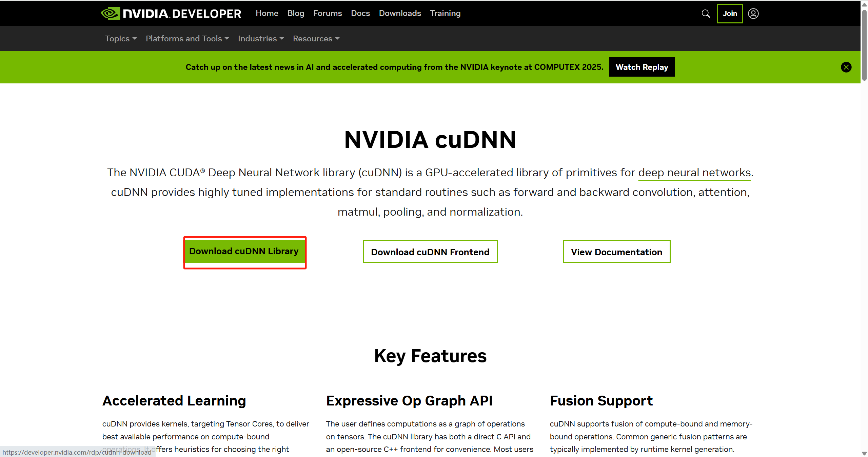Follow the deep neural networks link
868x457 pixels.
(694, 173)
